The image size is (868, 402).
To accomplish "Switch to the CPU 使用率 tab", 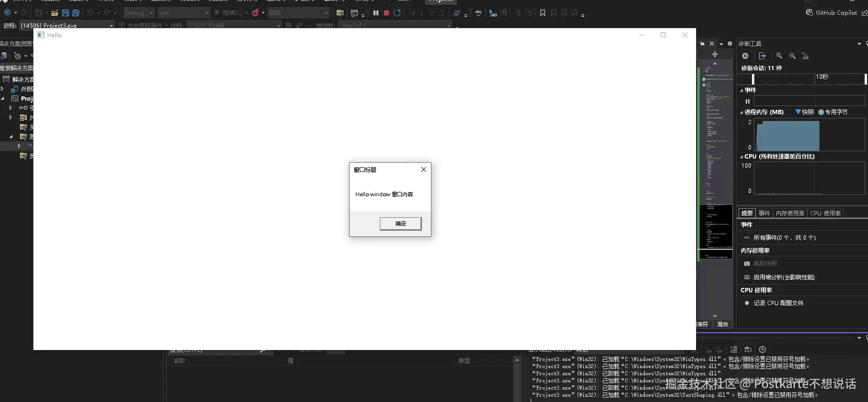I will coord(825,213).
